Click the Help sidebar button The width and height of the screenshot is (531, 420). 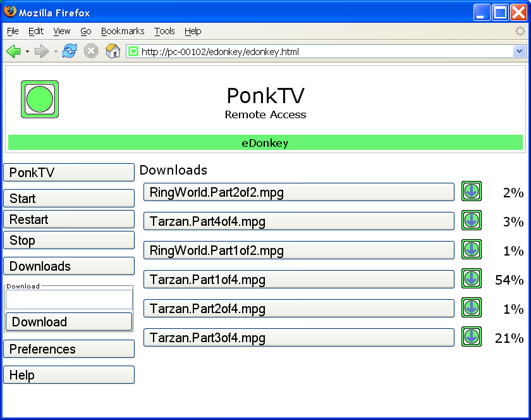pyautogui.click(x=69, y=375)
